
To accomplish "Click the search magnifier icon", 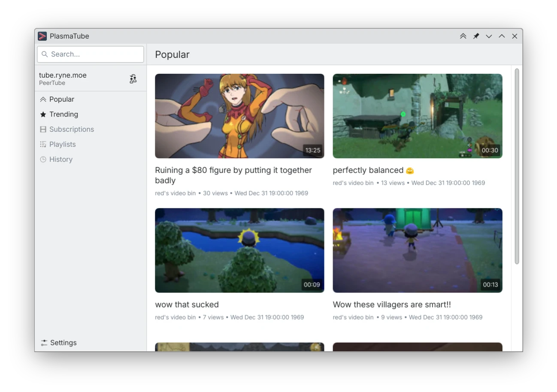I will pos(45,54).
